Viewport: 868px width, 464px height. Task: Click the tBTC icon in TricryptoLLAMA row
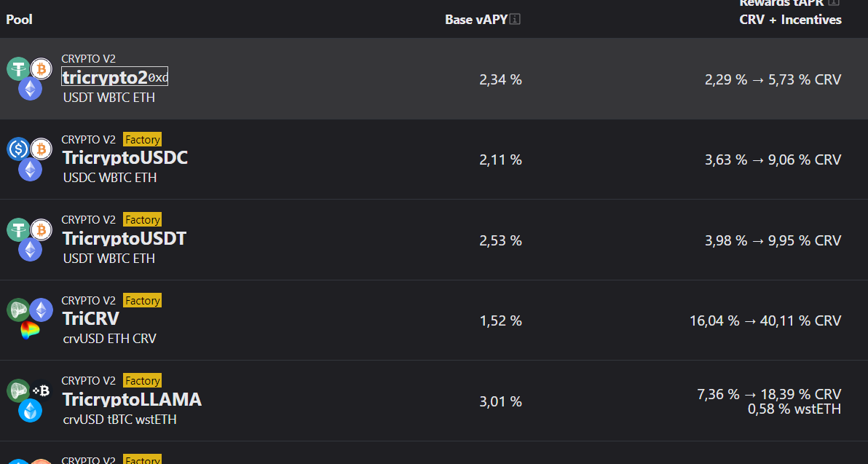41,390
